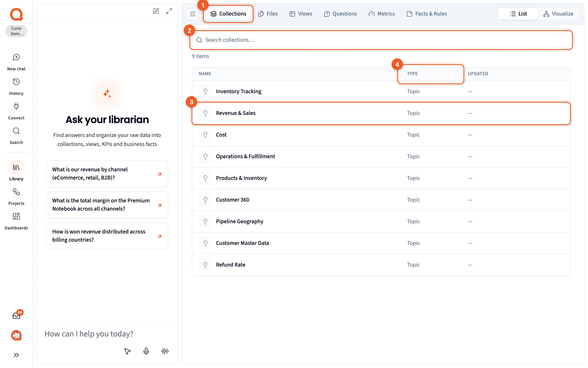Click the Search collections input field
The height and width of the screenshot is (368, 588).
coord(381,40)
